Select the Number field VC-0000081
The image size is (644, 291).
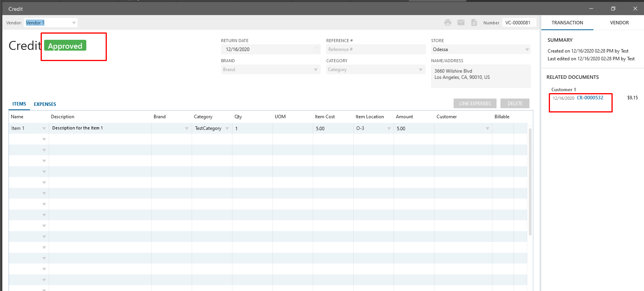pyautogui.click(x=519, y=23)
